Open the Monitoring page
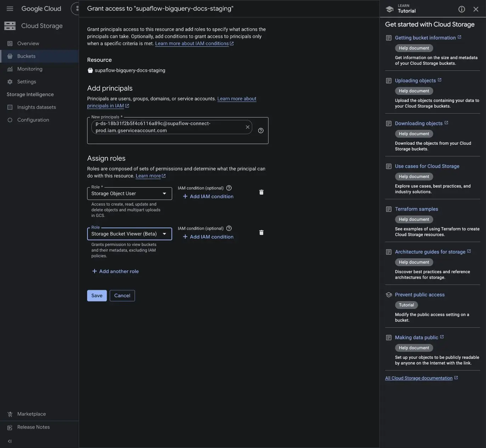486x448 pixels. coord(39,69)
